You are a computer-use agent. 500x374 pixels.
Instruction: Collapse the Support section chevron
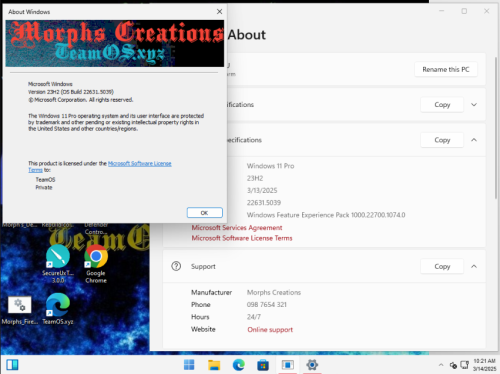(474, 266)
